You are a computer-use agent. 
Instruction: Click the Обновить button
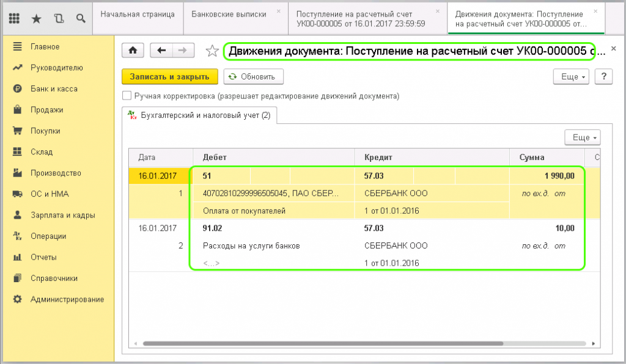(x=253, y=77)
